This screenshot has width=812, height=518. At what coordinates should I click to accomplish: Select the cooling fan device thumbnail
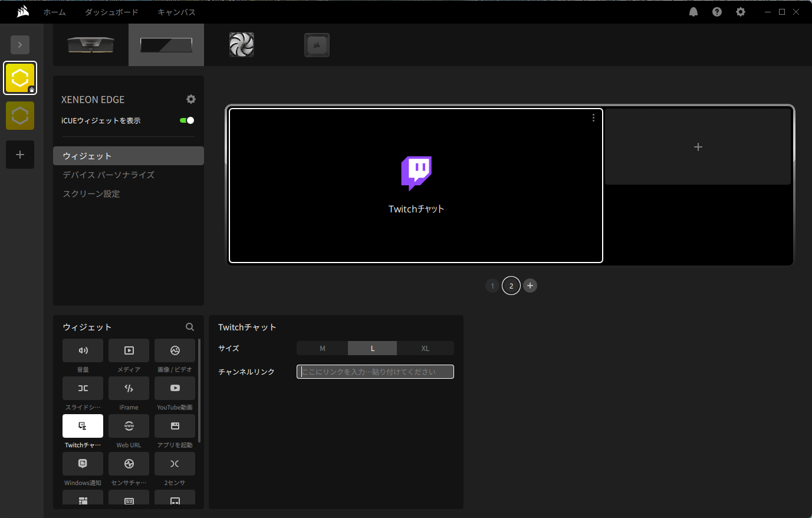(242, 45)
